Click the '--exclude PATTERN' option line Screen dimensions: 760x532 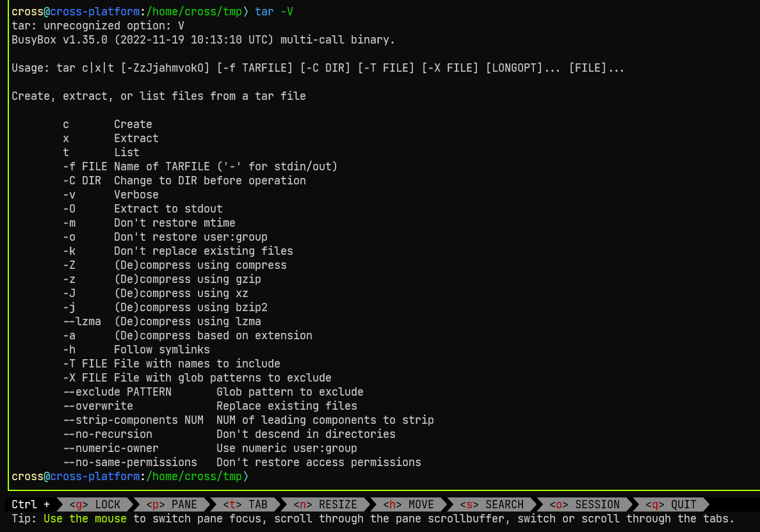pyautogui.click(x=213, y=391)
